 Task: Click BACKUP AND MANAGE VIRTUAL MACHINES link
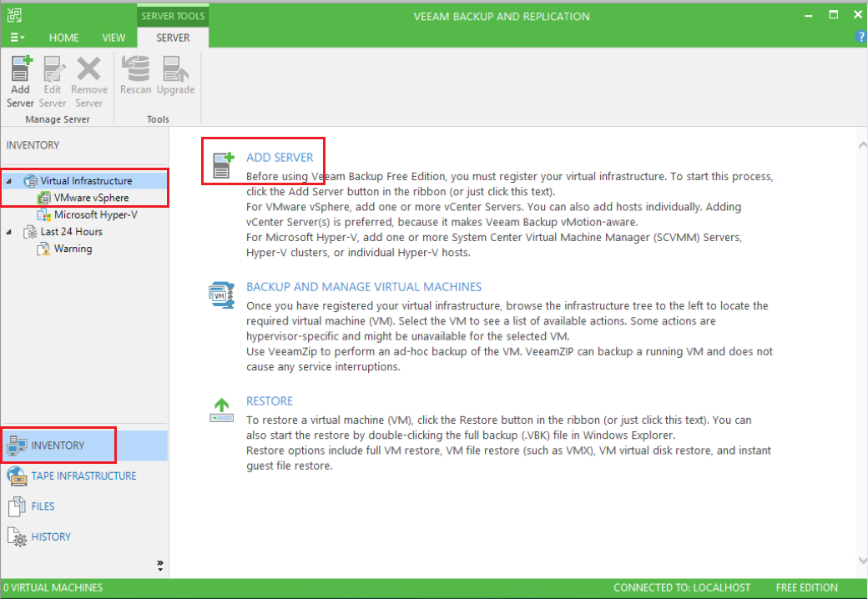click(364, 286)
